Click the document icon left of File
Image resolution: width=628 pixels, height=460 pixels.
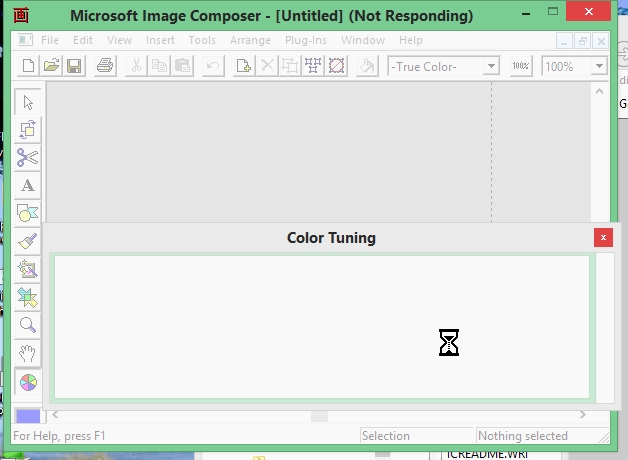pyautogui.click(x=25, y=40)
